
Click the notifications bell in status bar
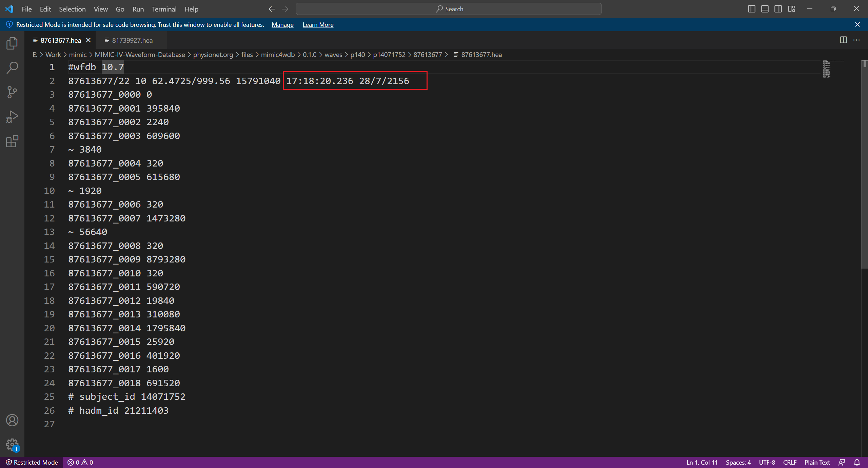pos(857,462)
